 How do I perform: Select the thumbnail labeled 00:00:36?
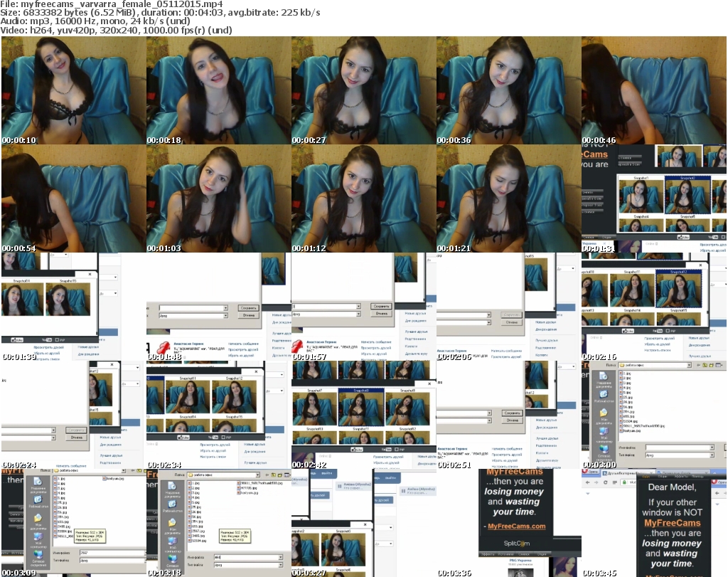tap(508, 90)
